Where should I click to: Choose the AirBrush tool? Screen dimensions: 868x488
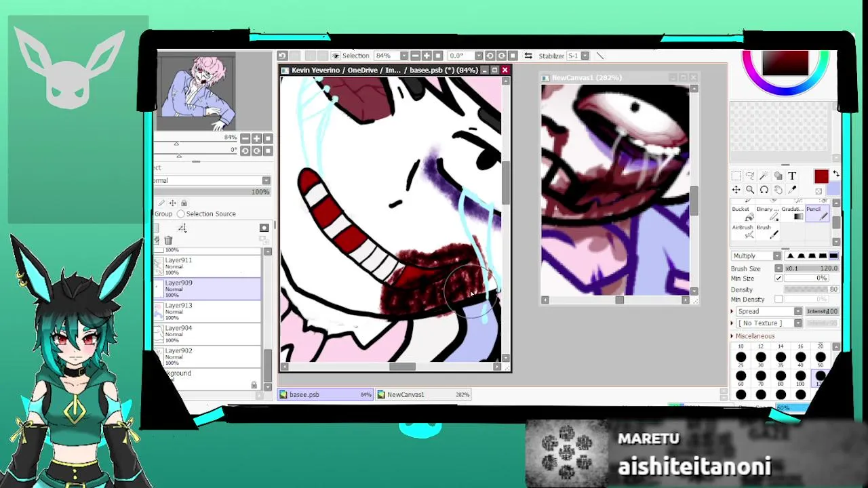[x=743, y=231]
